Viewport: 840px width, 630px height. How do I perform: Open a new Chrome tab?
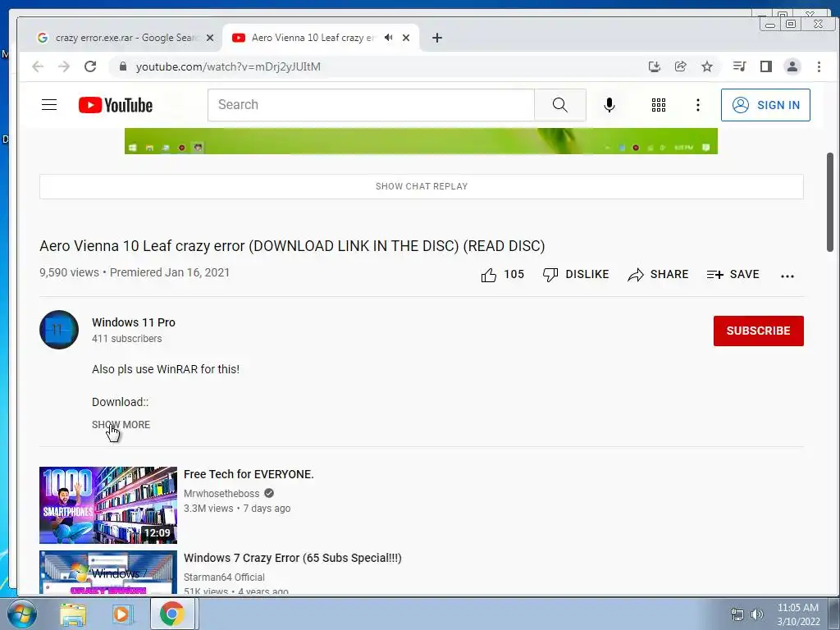(x=437, y=38)
